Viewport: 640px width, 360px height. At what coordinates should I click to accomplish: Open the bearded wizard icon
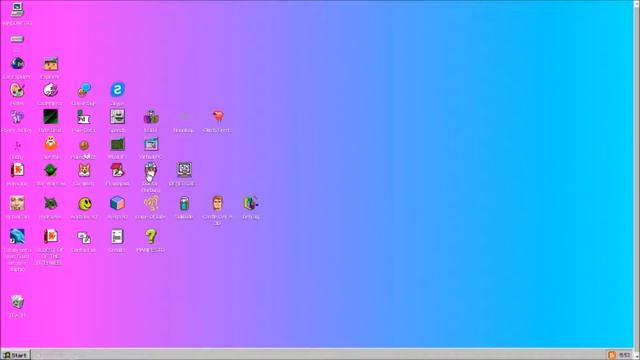click(x=151, y=170)
